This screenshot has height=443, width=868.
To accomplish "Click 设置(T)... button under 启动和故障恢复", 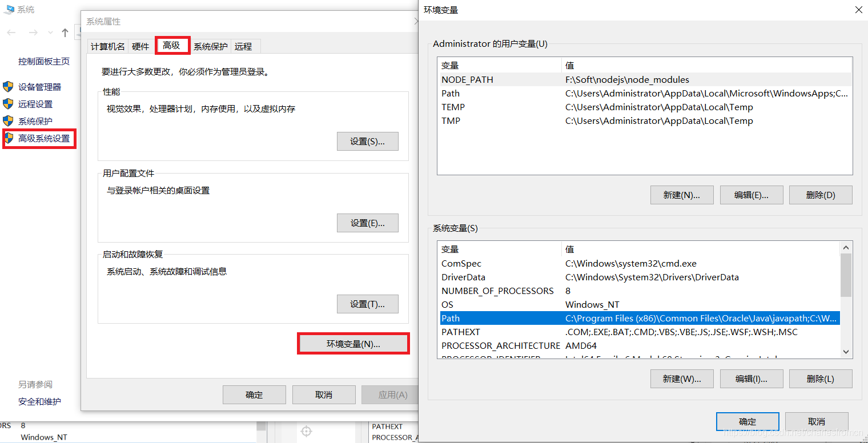I will pyautogui.click(x=367, y=304).
